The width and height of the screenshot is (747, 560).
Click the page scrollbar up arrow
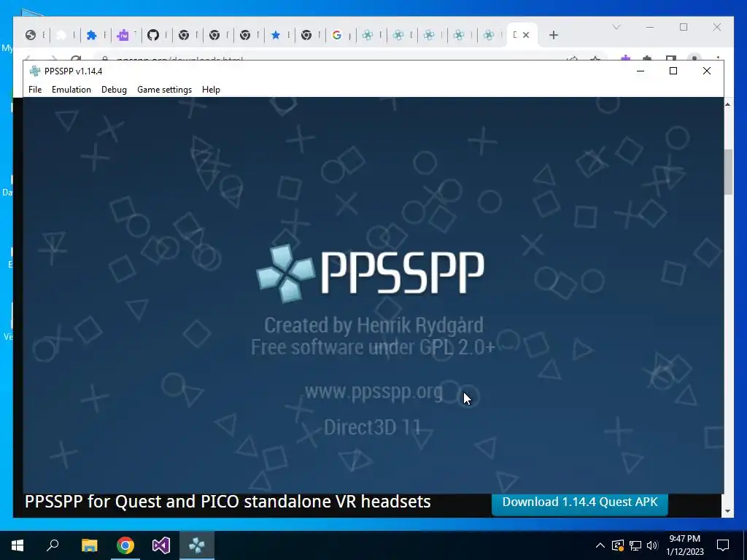pyautogui.click(x=727, y=104)
